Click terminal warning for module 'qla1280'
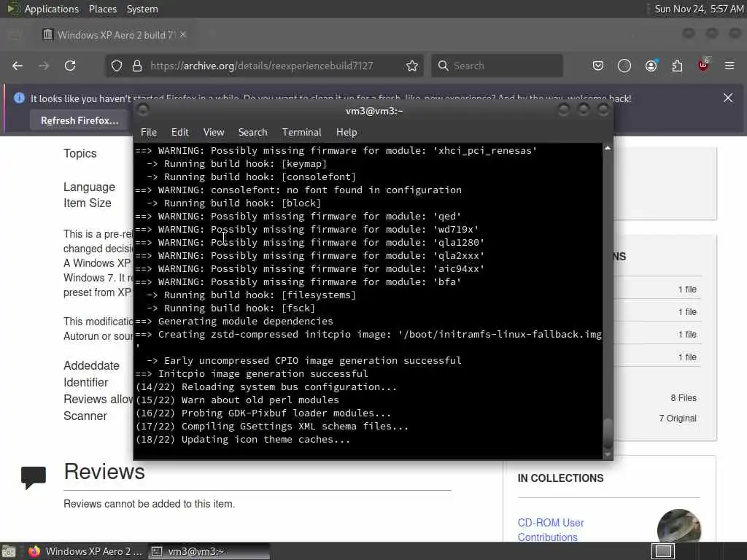 pos(309,242)
